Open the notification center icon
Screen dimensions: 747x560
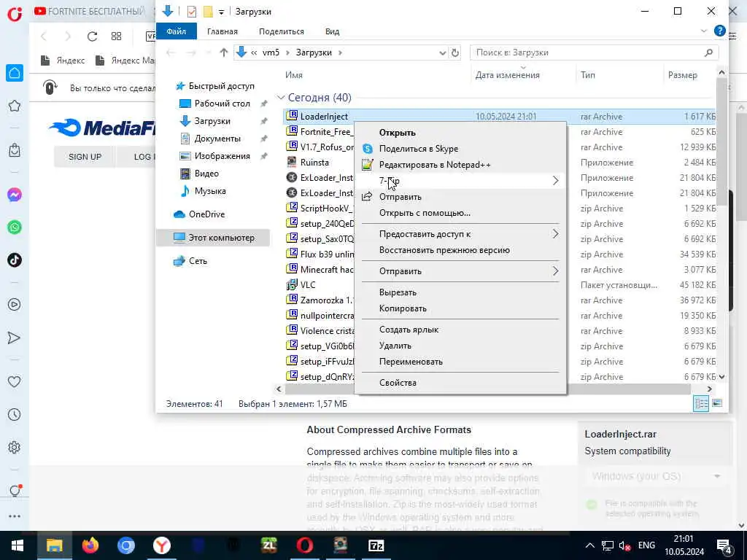(724, 546)
